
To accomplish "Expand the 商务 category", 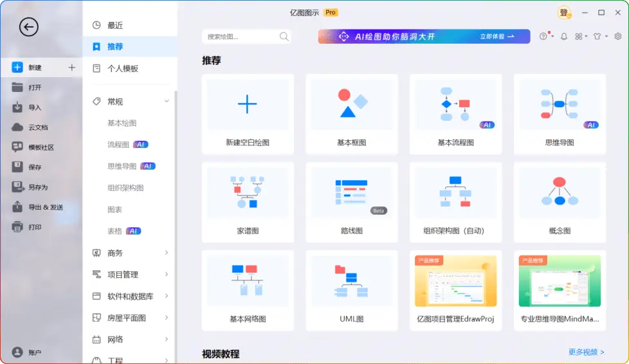I will pos(167,253).
